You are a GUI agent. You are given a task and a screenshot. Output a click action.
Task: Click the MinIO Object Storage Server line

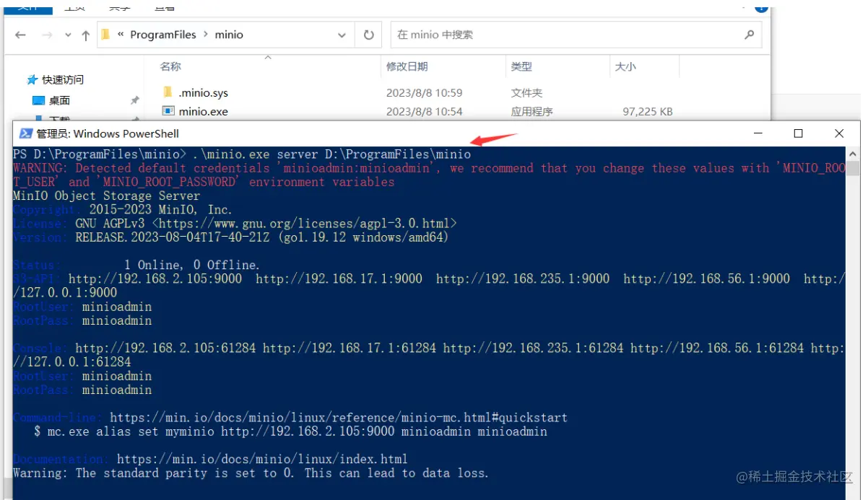coord(107,196)
